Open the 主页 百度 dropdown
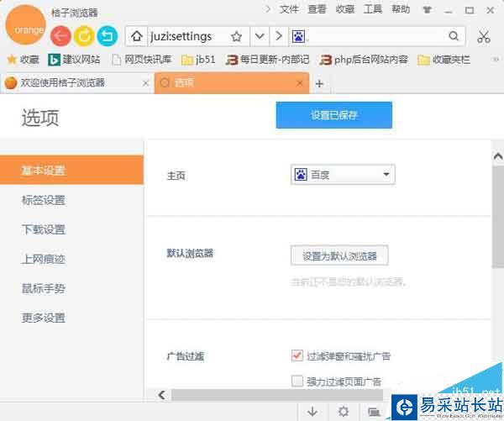 (343, 175)
